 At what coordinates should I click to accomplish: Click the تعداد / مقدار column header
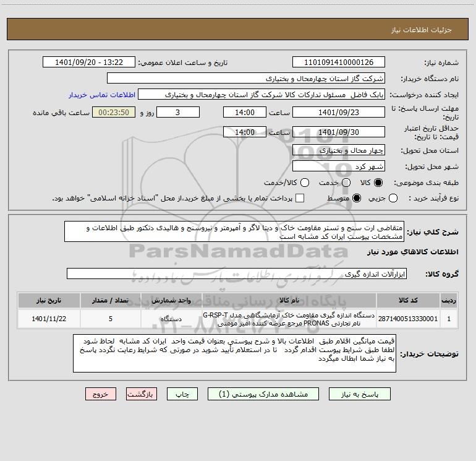(x=111, y=300)
